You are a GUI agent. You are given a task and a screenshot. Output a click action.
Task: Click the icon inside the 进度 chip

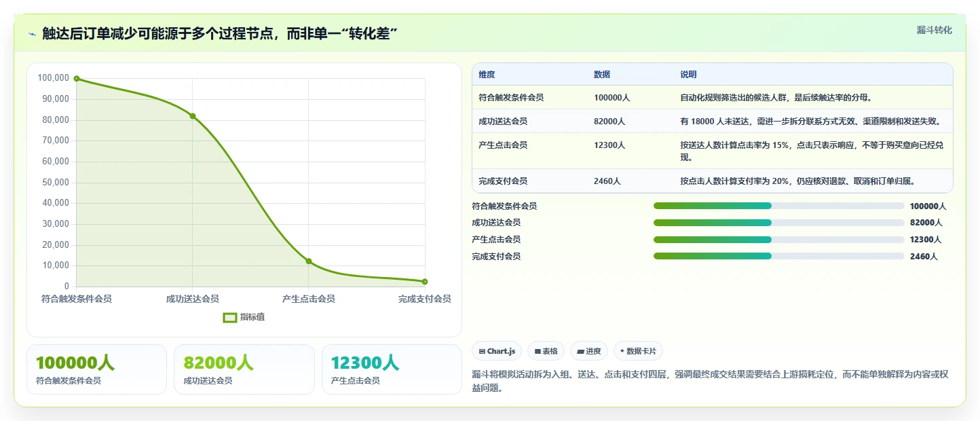580,352
